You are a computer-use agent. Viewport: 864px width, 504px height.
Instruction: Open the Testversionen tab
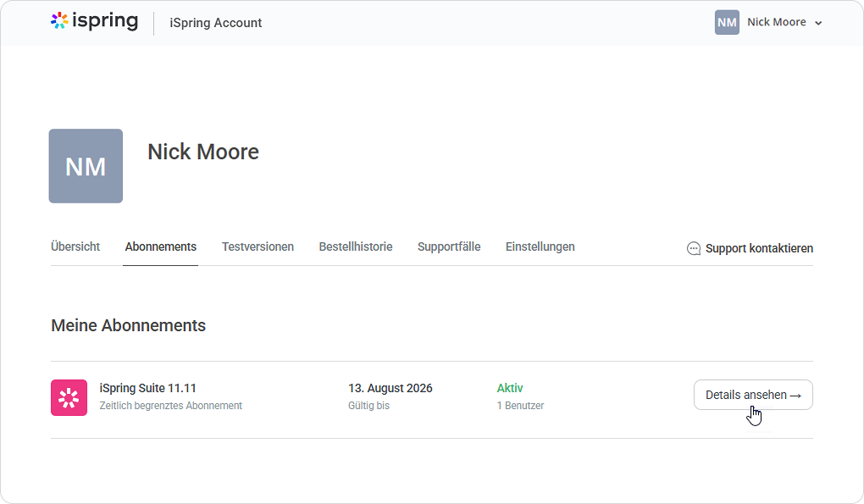pyautogui.click(x=258, y=246)
